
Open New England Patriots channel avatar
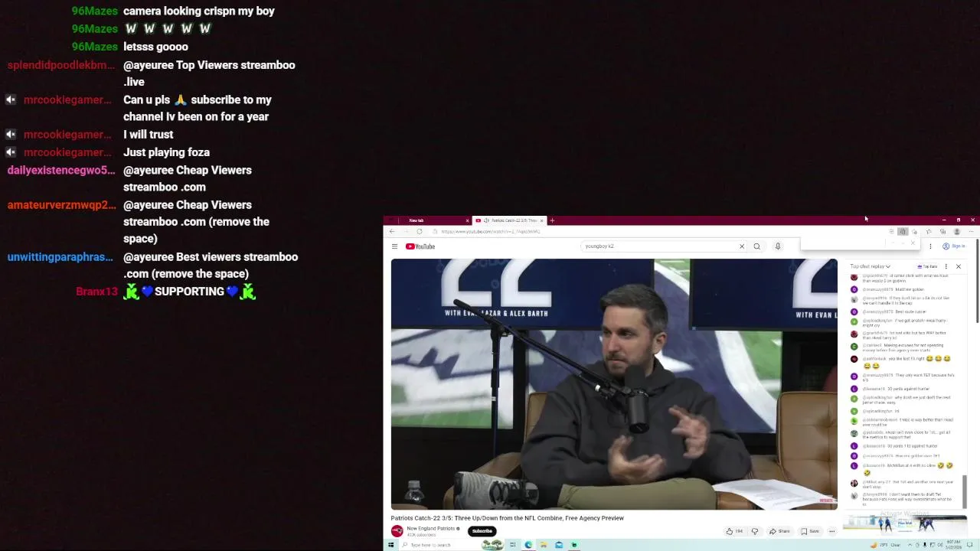click(397, 531)
